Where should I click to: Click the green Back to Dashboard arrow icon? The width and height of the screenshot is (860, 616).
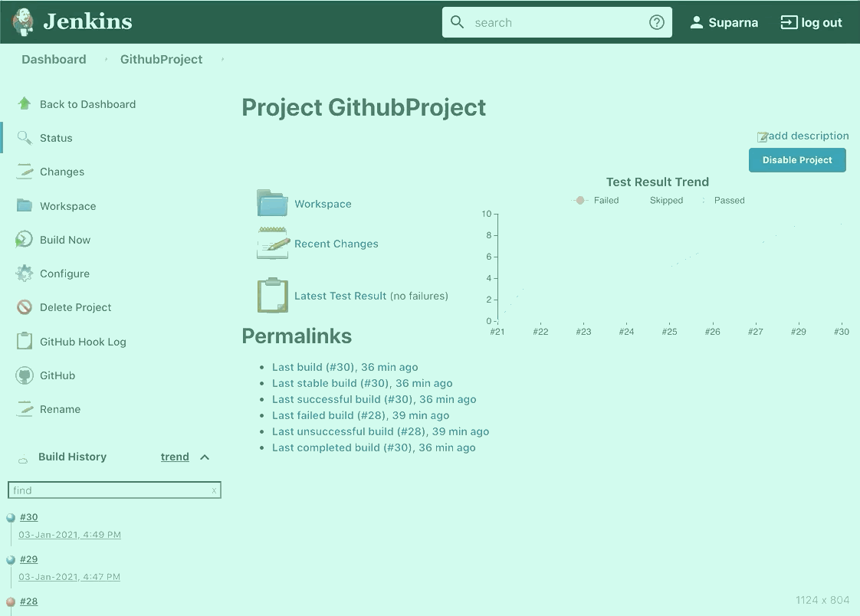coord(24,103)
